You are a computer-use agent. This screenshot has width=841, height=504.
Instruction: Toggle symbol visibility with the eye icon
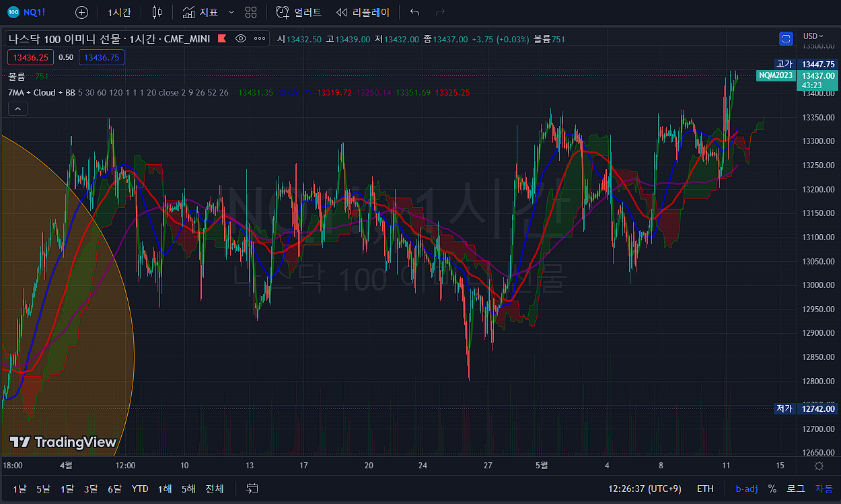tap(241, 38)
